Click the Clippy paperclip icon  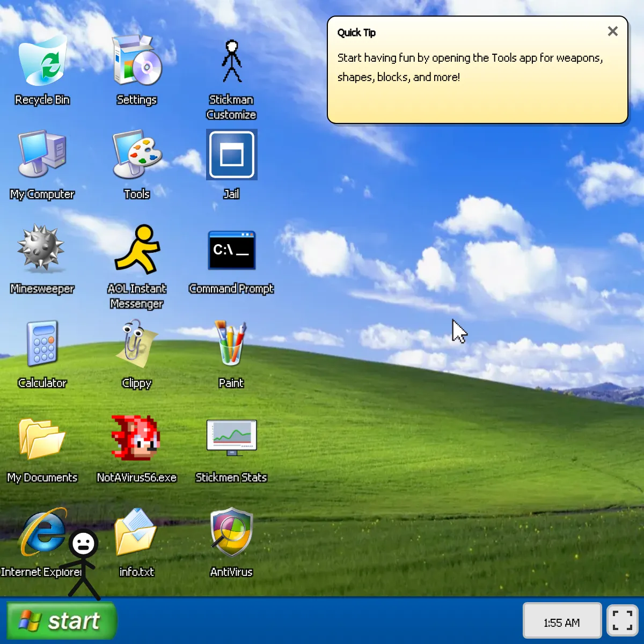(x=137, y=345)
